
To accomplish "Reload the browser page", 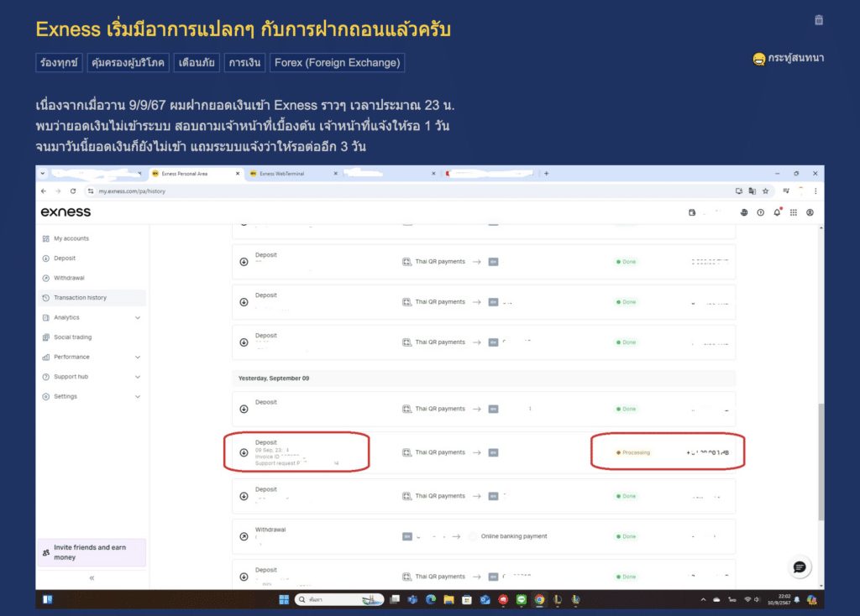I will 73,191.
